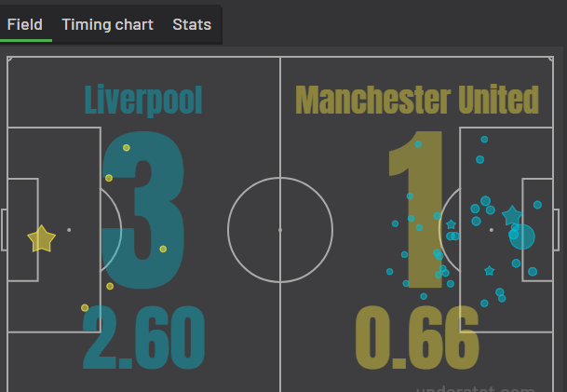Click the largest cyan shot circle
Viewport: 567px width, 392px height.
click(x=522, y=237)
